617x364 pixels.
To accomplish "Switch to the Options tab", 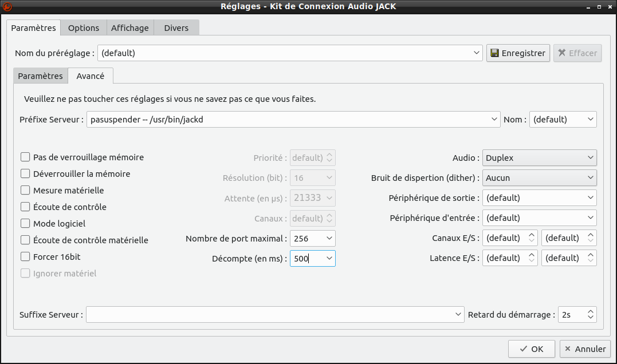I will tap(84, 28).
